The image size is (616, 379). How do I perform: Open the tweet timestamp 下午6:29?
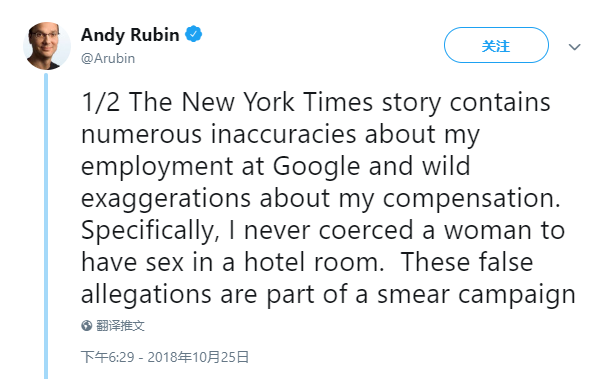click(x=108, y=357)
